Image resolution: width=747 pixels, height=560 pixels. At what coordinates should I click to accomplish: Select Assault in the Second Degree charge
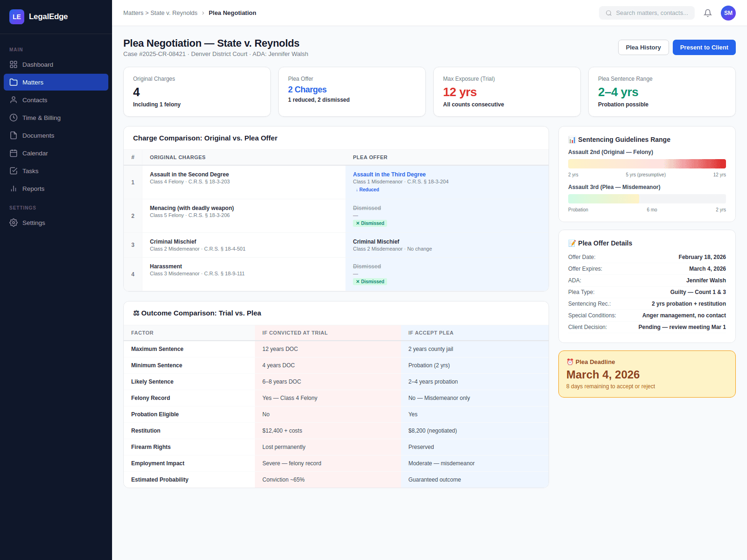pos(189,175)
